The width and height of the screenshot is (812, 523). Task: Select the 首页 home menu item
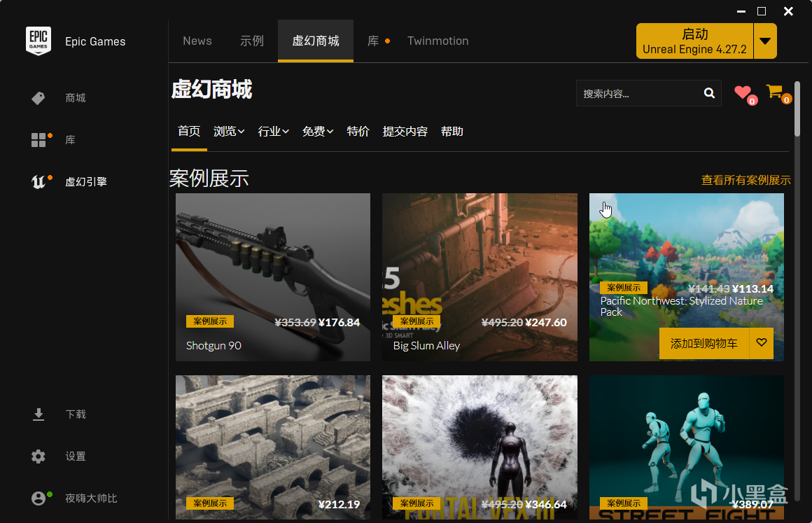(189, 132)
